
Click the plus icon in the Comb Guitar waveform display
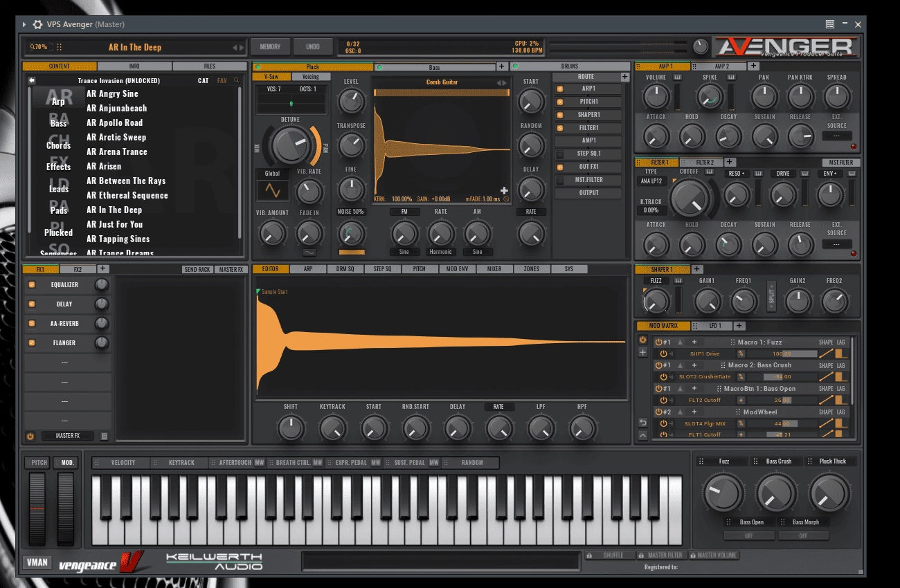click(504, 191)
